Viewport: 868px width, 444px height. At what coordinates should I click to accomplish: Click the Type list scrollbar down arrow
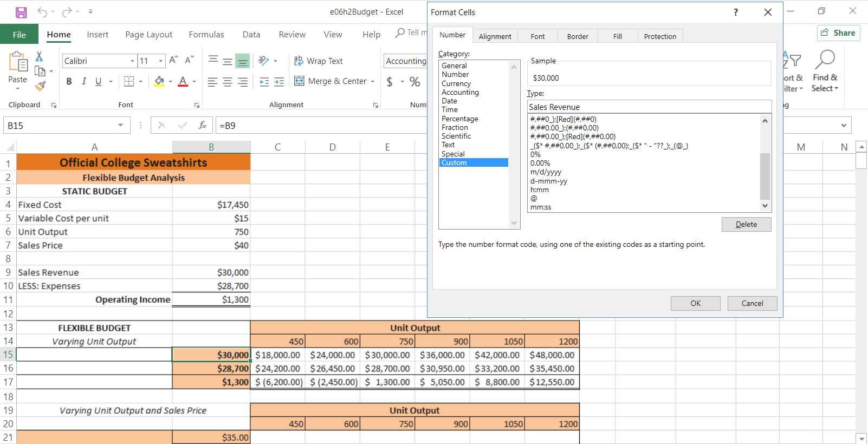765,206
